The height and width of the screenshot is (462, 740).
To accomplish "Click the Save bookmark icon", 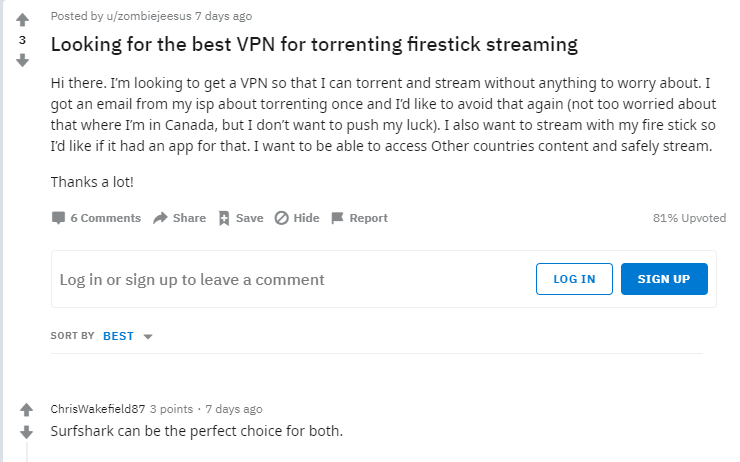I will pyautogui.click(x=224, y=218).
